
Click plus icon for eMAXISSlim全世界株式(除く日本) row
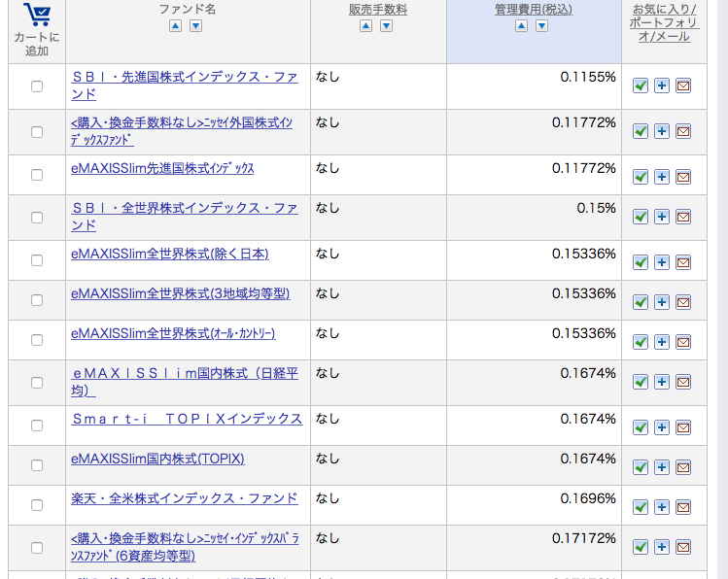click(x=662, y=262)
